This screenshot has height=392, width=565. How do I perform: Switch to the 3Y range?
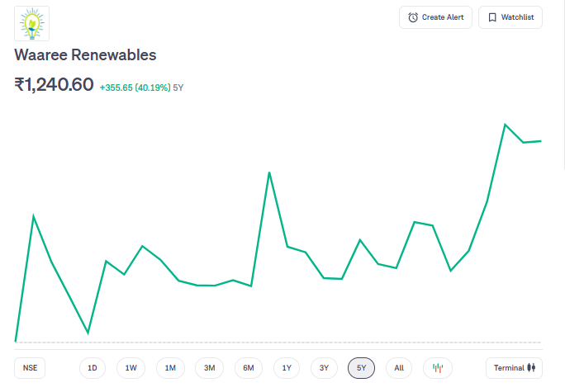324,367
